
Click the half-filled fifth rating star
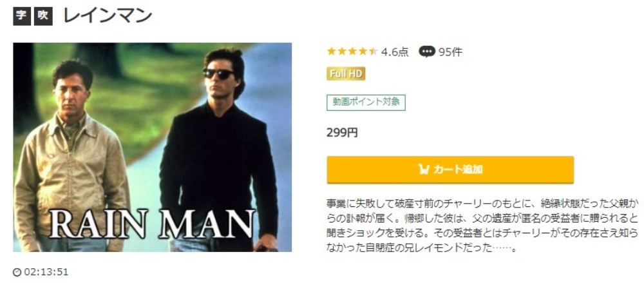click(373, 52)
